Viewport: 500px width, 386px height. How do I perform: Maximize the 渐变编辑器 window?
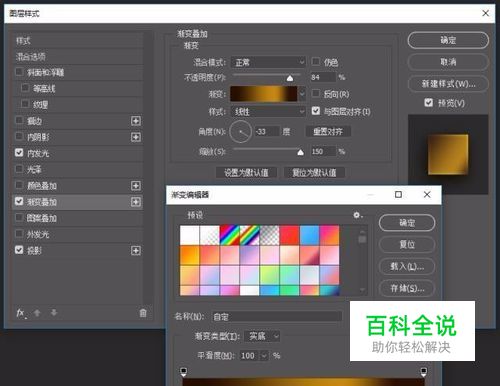pyautogui.click(x=398, y=194)
